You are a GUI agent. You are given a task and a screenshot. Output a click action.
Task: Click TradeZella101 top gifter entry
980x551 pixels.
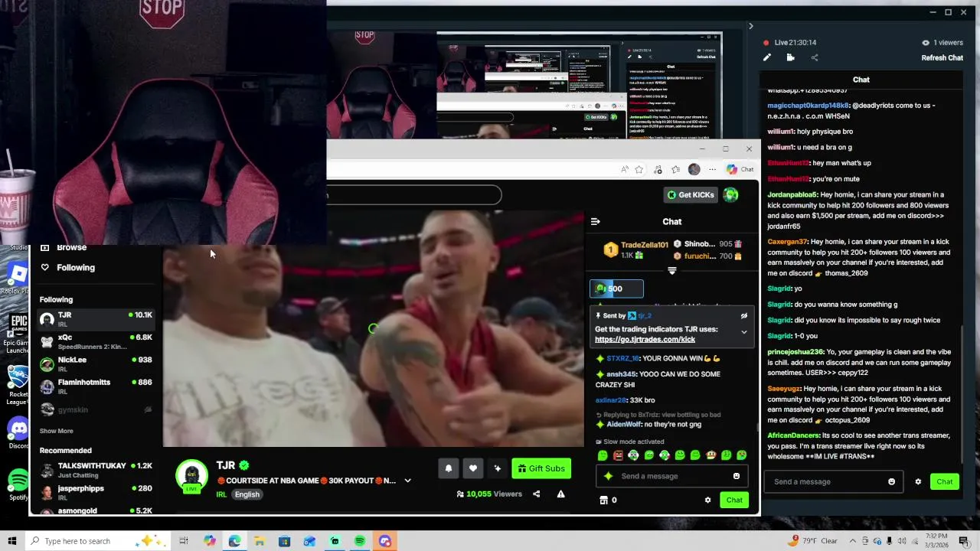click(x=635, y=249)
